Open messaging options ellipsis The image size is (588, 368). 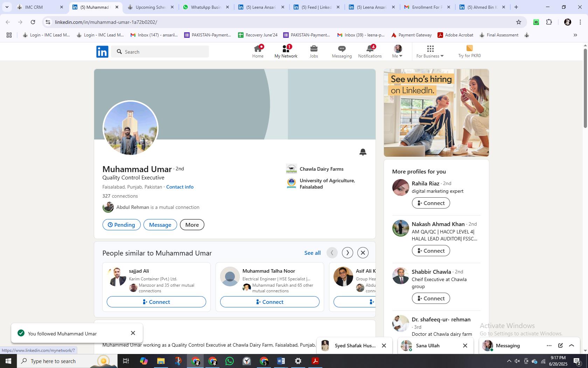tap(549, 346)
